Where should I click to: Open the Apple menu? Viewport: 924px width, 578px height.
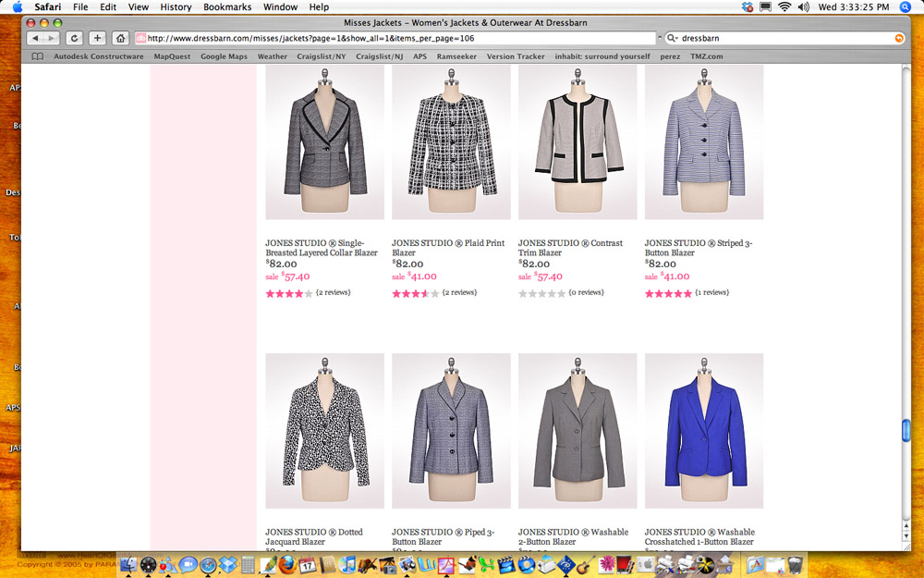coord(18,7)
